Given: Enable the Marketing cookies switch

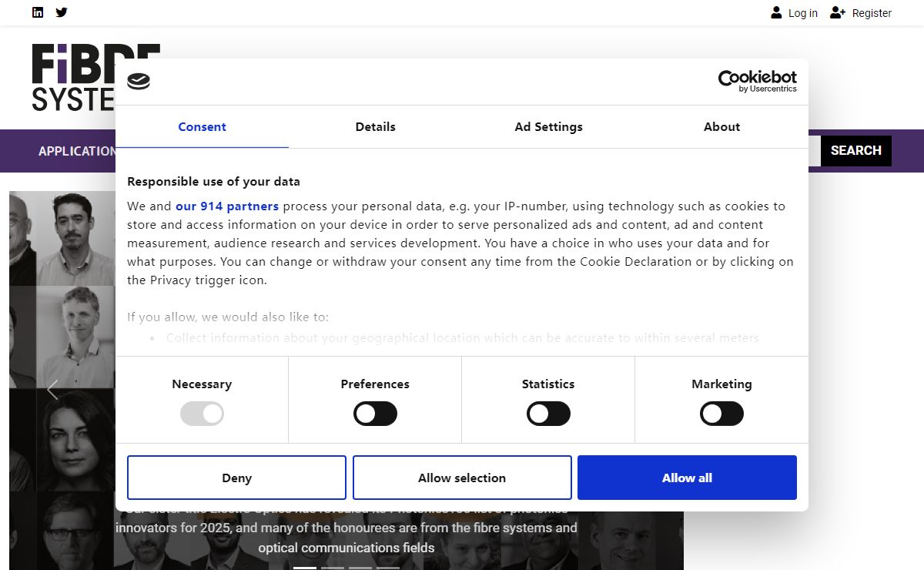Looking at the screenshot, I should [721, 414].
